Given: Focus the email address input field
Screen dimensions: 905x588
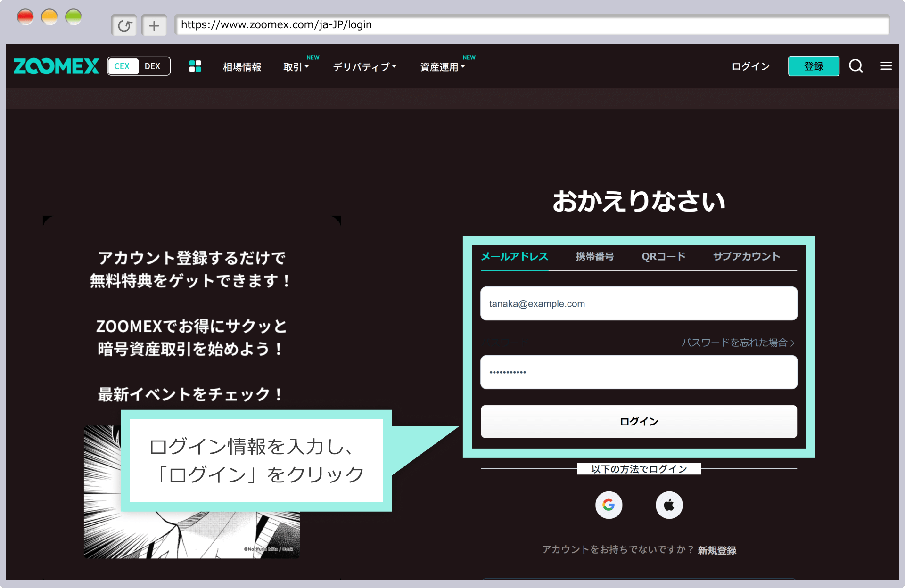Looking at the screenshot, I should (639, 303).
